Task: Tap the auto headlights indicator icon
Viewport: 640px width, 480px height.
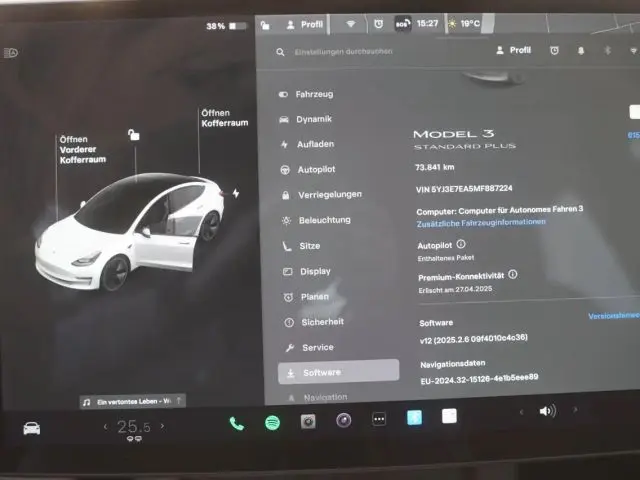Action: pyautogui.click(x=11, y=53)
